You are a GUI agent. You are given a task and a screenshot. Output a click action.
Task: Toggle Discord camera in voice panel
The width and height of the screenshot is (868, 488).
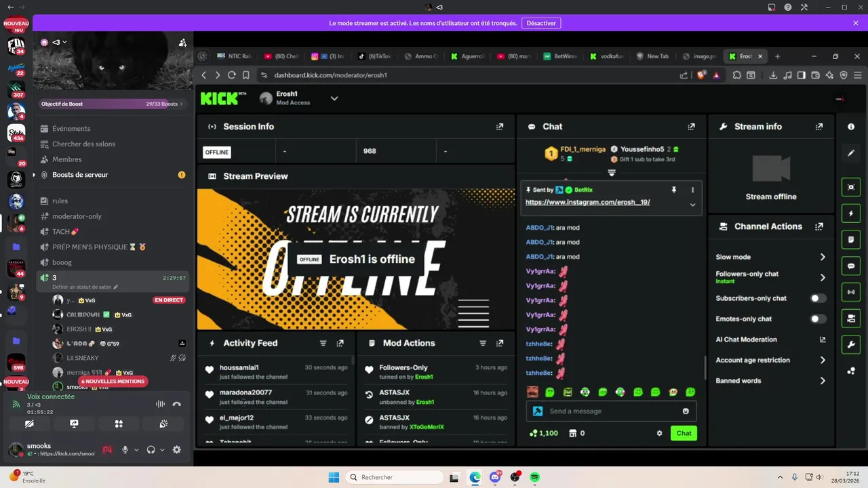pos(29,424)
